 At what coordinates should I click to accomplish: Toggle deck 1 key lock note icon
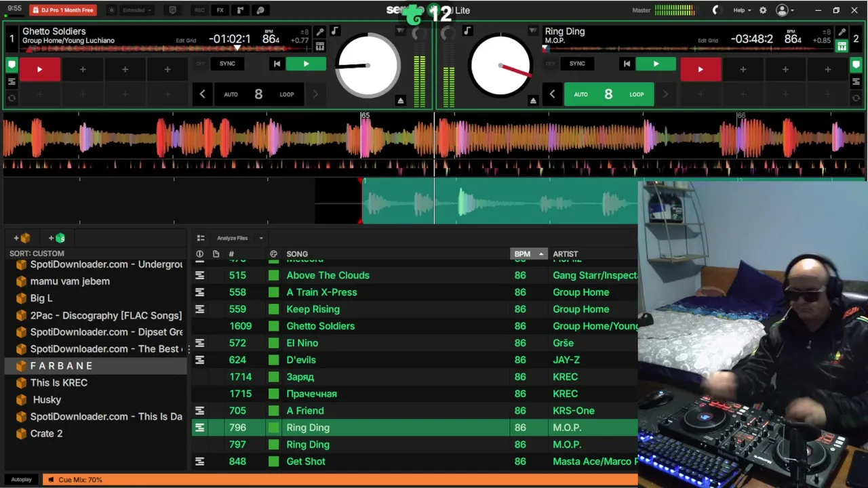click(x=335, y=31)
